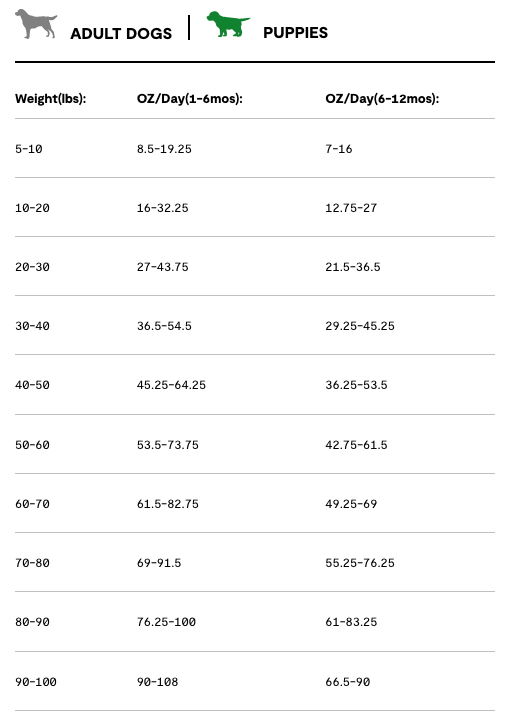Click the gray adult dog icon
513x726 pixels.
(x=36, y=25)
